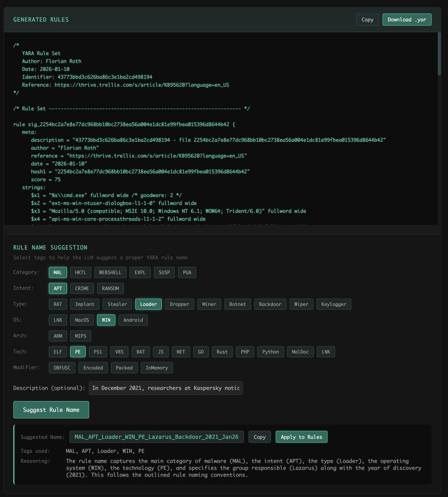
Task: Copy the suggested rule name
Action: (259, 437)
